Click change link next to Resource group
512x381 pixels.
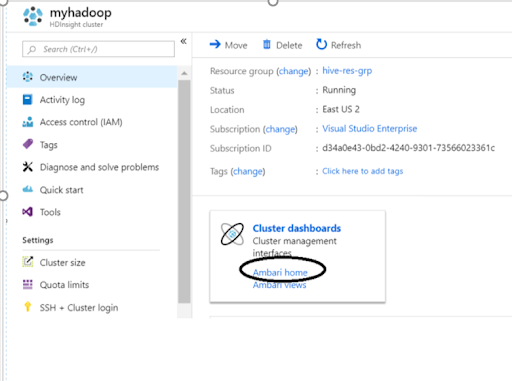pyautogui.click(x=293, y=71)
